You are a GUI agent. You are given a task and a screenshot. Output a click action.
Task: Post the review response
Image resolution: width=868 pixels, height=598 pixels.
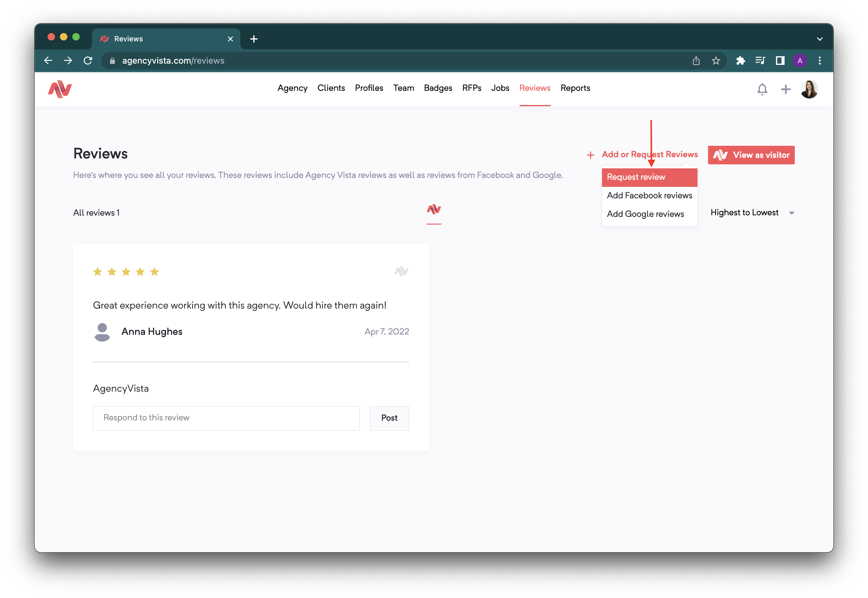pos(389,418)
